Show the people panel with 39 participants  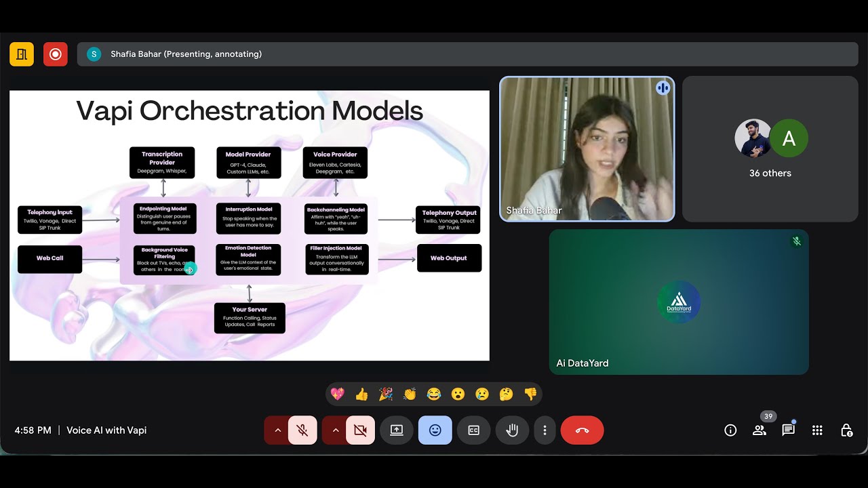(x=759, y=430)
